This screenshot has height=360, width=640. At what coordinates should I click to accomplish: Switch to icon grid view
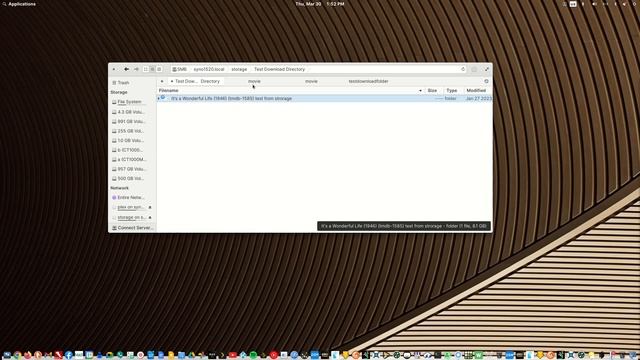pyautogui.click(x=146, y=69)
